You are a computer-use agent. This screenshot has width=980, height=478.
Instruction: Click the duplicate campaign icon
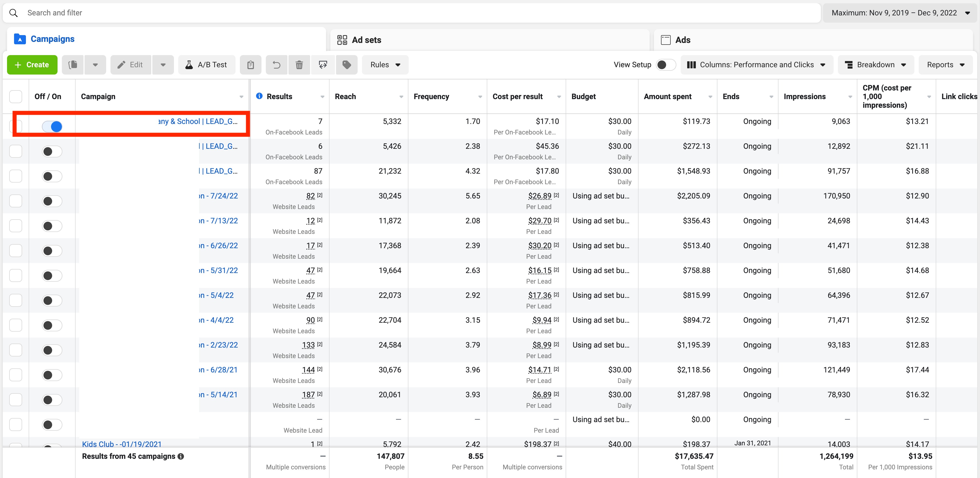coord(73,65)
